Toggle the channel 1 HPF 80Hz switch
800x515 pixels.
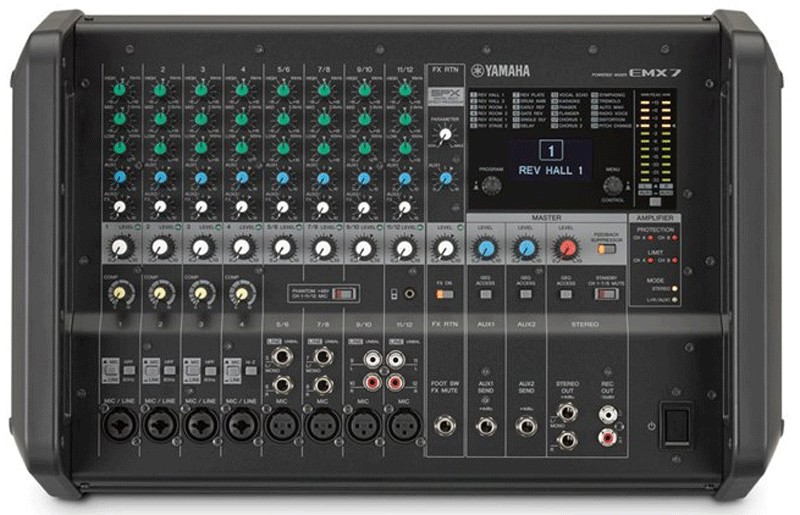129,371
